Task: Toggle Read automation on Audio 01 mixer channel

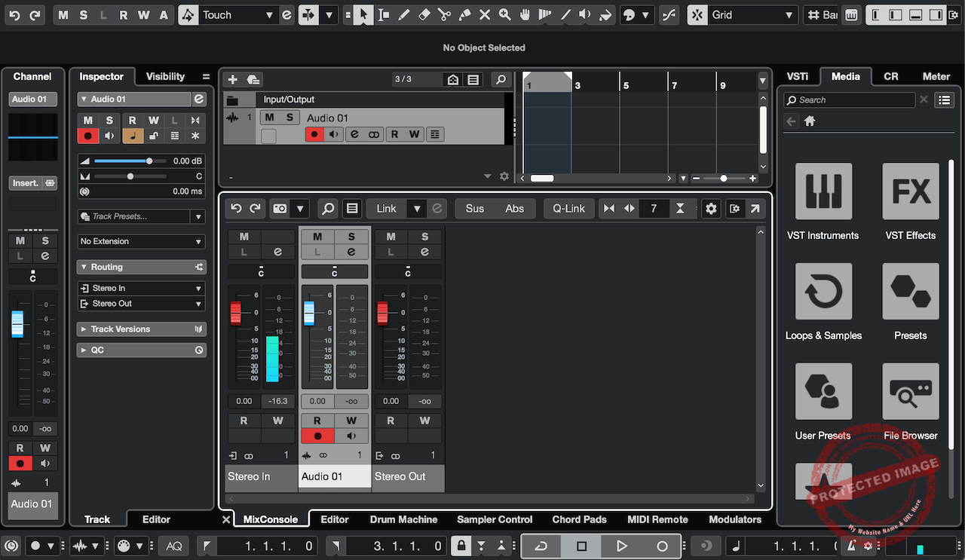Action: [317, 421]
